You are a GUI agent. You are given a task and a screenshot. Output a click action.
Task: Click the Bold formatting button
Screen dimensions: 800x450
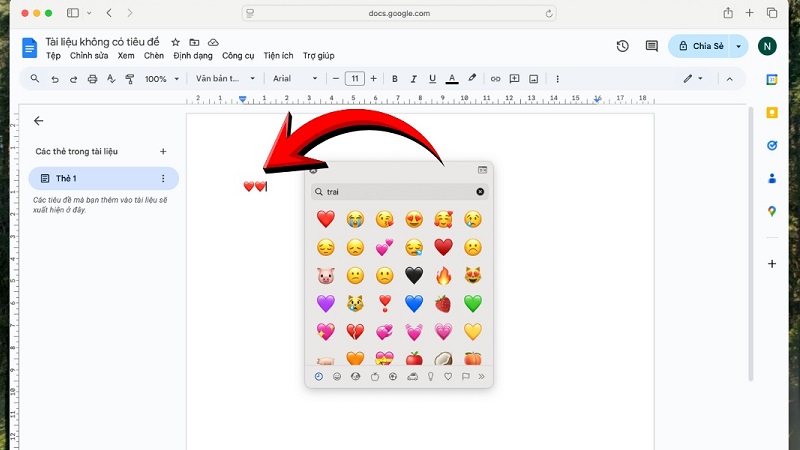click(x=395, y=79)
